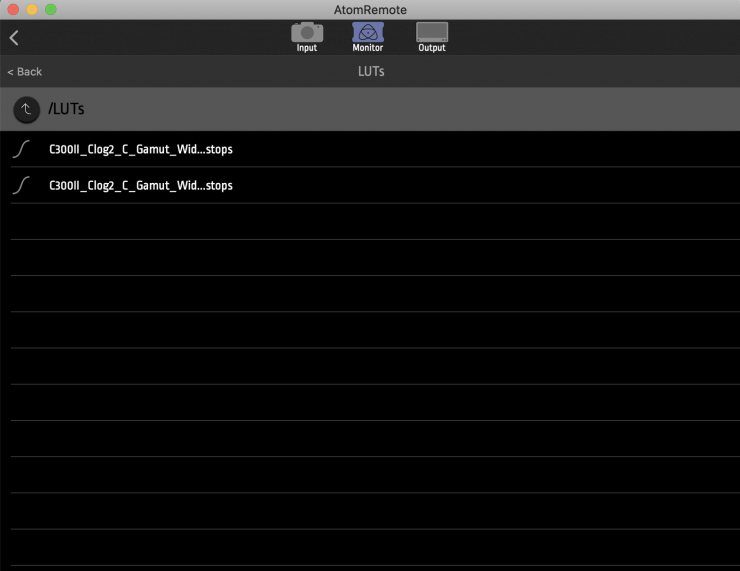Click the /LUTs folder path label
This screenshot has width=740, height=571.
pos(66,109)
